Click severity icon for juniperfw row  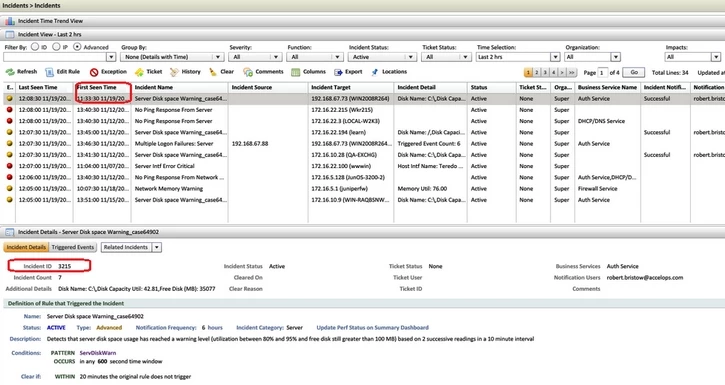[9, 189]
